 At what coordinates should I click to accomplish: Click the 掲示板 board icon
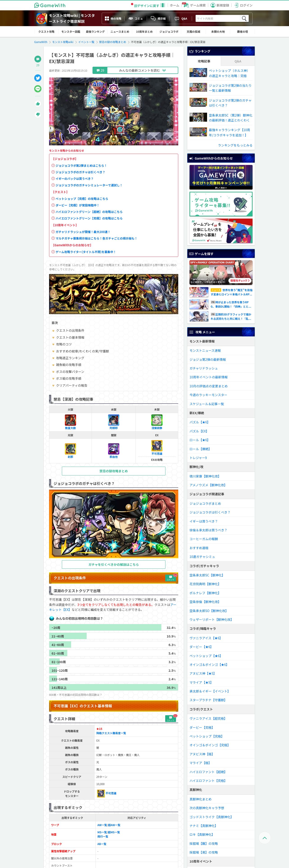point(153,18)
